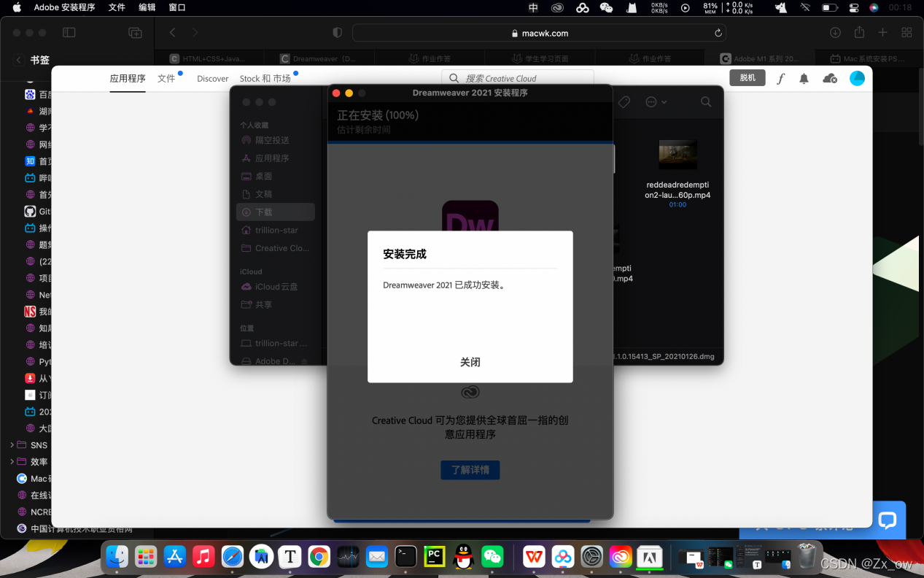Switch to the Adobe M1 系列 Safari tab
This screenshot has height=578, width=924.
(x=758, y=58)
